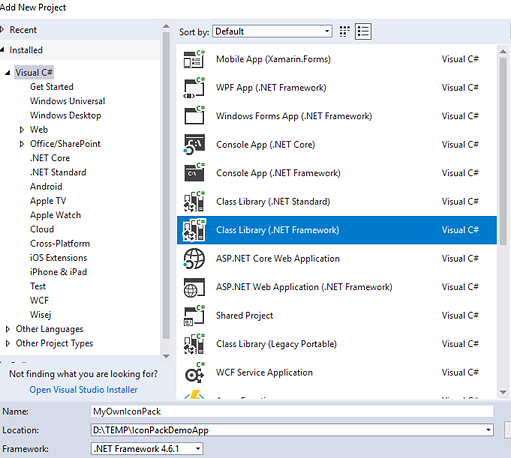Click the project Name input field

point(292,411)
